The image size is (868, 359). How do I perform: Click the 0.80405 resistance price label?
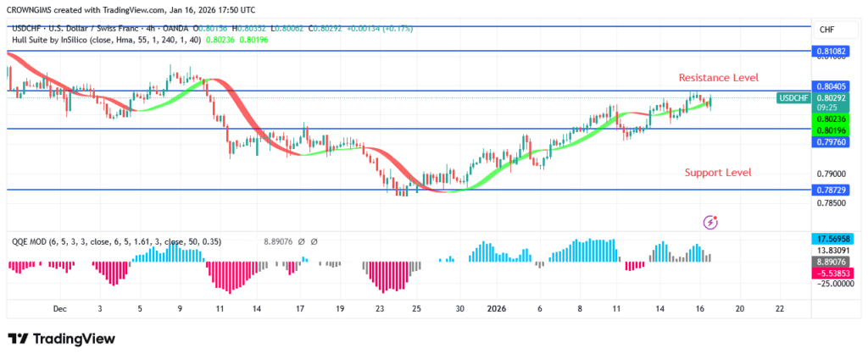831,86
